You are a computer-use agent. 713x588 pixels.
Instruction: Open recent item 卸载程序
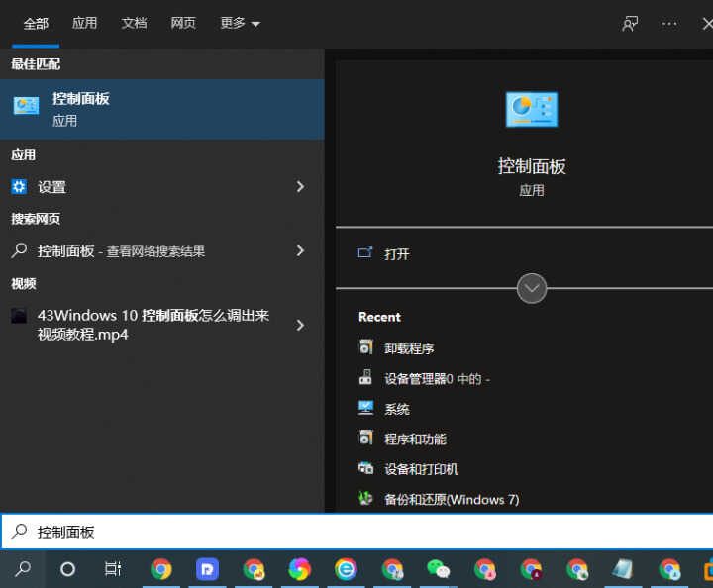point(409,348)
